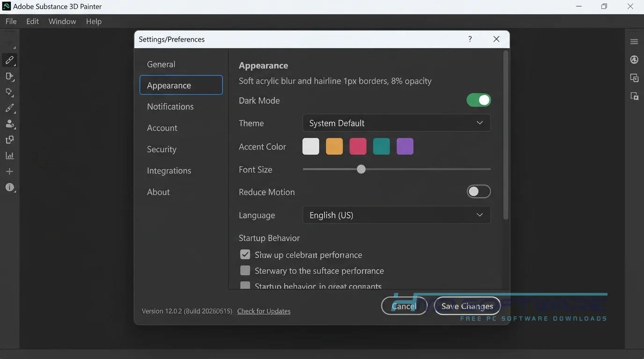Pick the pink accent color swatch
Screen dimensions: 644x359
[358, 146]
